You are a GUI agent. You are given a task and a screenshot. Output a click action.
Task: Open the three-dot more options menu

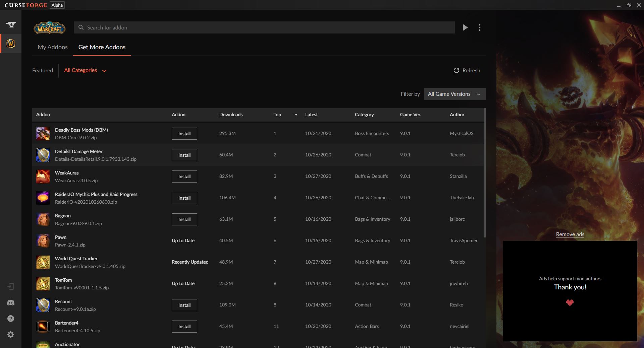click(x=480, y=27)
